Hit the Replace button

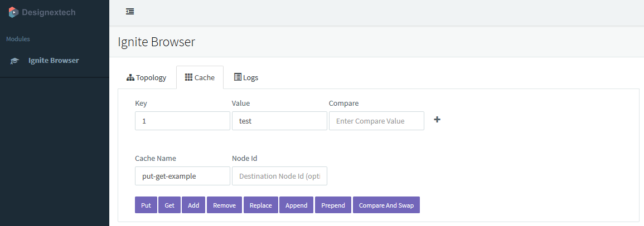260,205
